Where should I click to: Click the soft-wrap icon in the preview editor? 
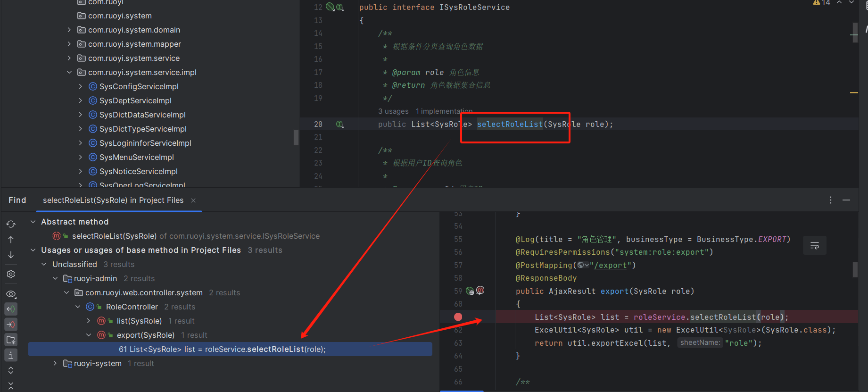(815, 245)
